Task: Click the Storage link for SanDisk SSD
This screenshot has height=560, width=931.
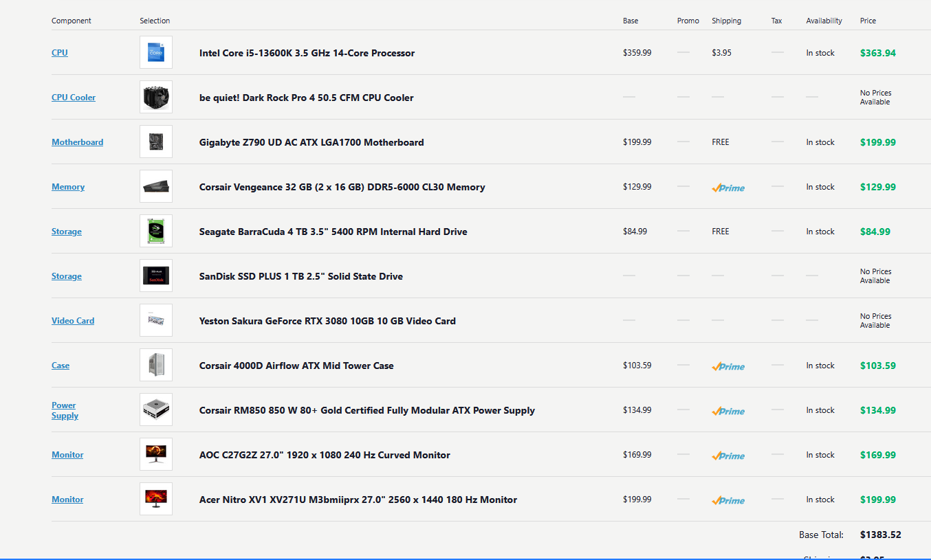Action: click(x=67, y=276)
